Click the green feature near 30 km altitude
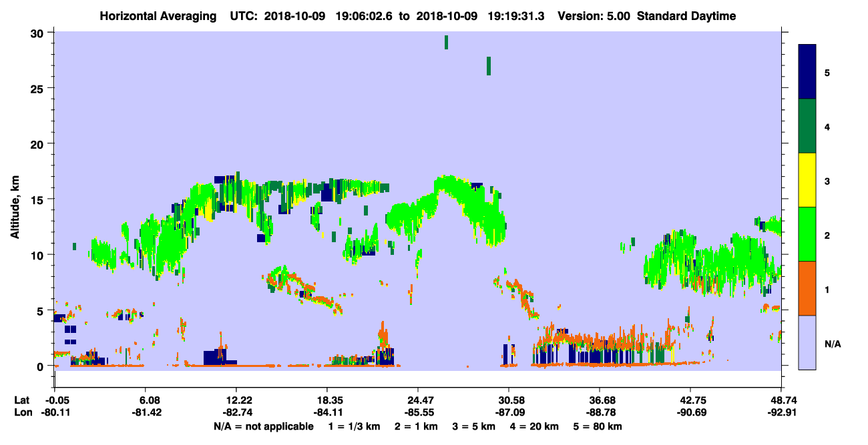Image resolution: width=868 pixels, height=445 pixels. click(446, 42)
